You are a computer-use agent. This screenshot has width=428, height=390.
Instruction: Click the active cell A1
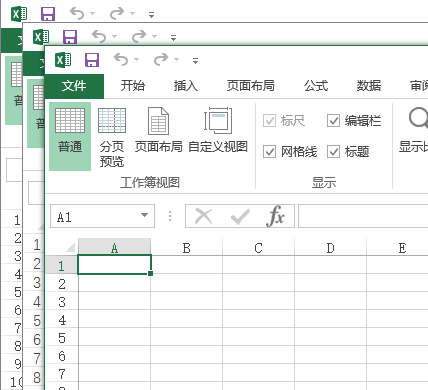pos(114,265)
